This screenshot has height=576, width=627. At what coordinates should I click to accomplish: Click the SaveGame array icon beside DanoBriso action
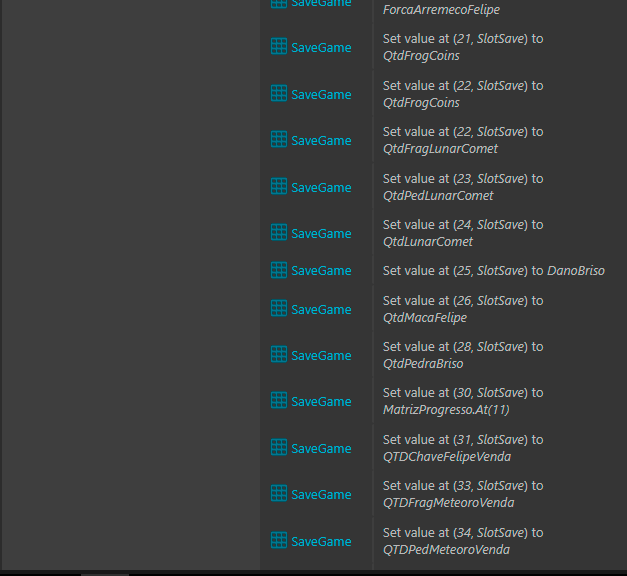(279, 270)
